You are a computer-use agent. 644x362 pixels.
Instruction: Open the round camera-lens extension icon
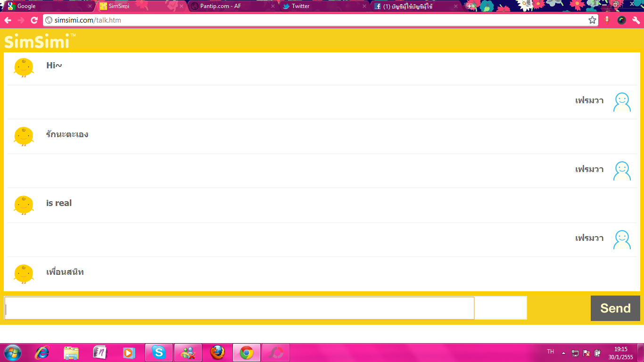pyautogui.click(x=621, y=20)
